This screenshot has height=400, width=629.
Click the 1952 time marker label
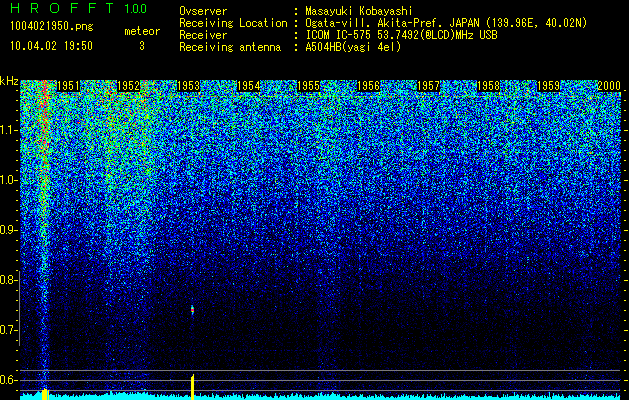(x=128, y=86)
